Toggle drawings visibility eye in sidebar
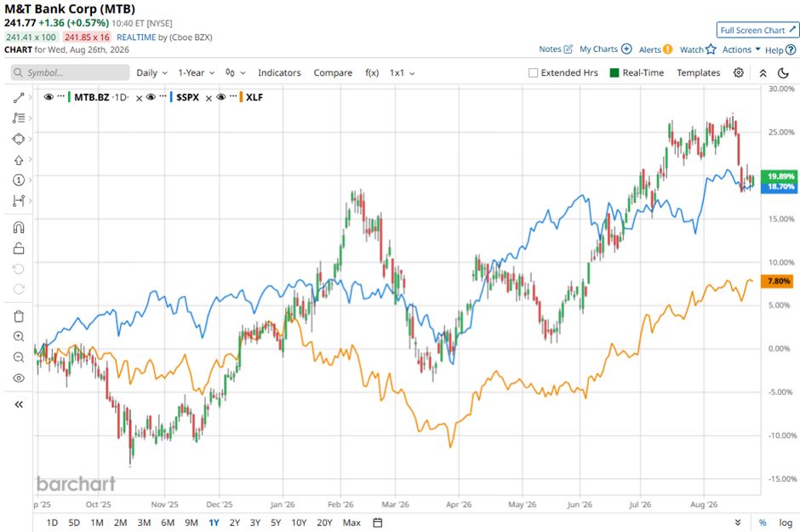The width and height of the screenshot is (800, 532). [19, 378]
